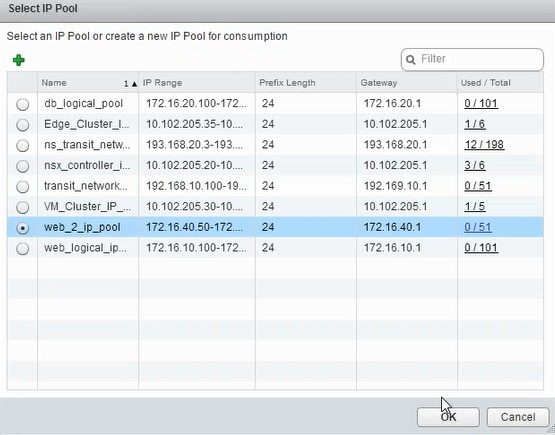Click the ns_transit_netw... name cell
The height and width of the screenshot is (435, 555).
point(87,144)
